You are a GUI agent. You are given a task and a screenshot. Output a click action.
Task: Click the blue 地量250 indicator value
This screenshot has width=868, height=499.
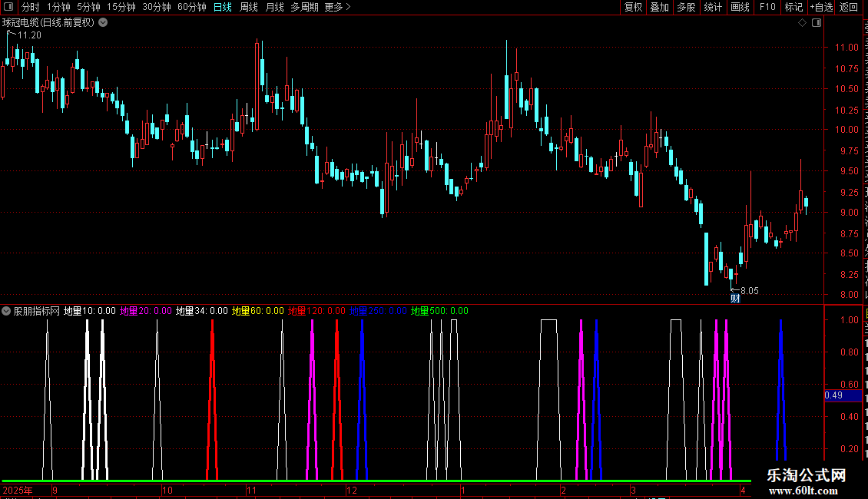378,311
